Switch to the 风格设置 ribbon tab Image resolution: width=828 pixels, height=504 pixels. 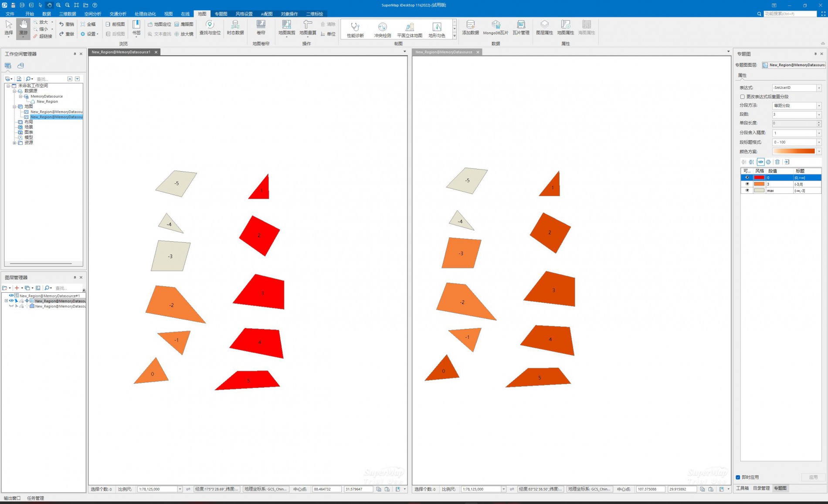click(x=244, y=14)
